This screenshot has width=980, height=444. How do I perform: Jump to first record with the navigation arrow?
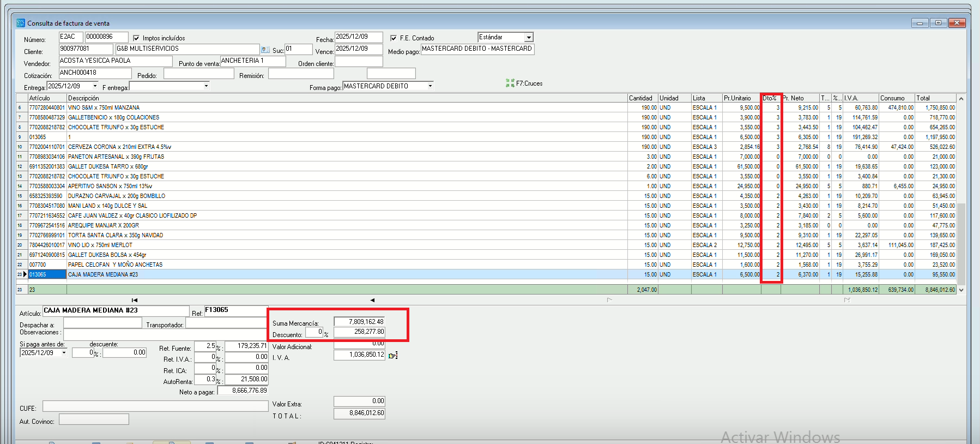click(135, 300)
